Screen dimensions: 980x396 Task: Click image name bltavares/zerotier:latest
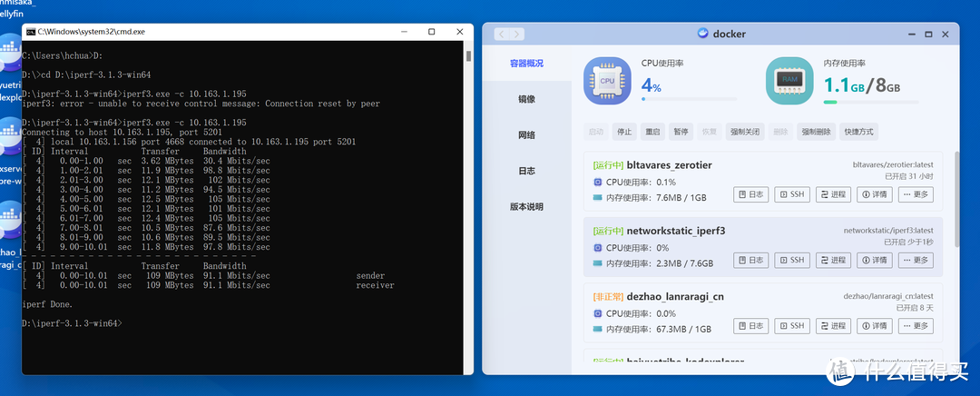point(893,165)
